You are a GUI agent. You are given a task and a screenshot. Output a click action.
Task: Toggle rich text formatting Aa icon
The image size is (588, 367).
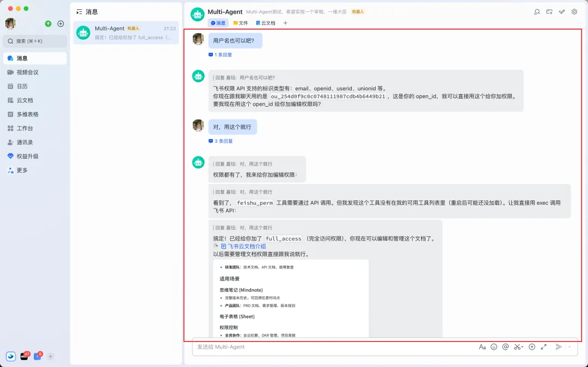pyautogui.click(x=482, y=347)
